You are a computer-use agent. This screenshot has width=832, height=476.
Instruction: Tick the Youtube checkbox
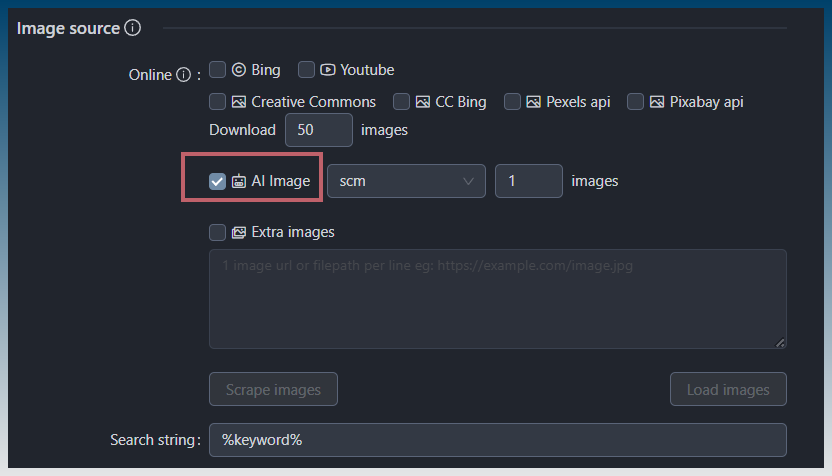[x=306, y=70]
